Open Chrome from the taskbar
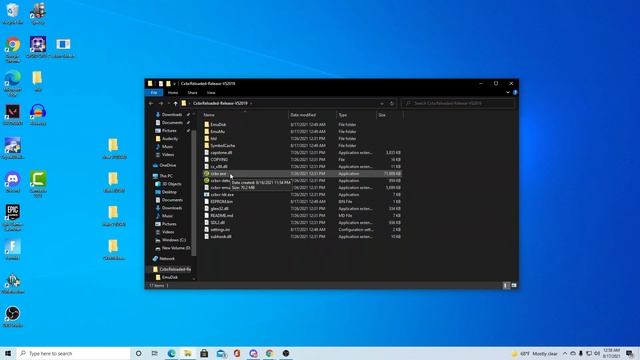Image resolution: width=640 pixels, height=360 pixels. tap(269, 353)
